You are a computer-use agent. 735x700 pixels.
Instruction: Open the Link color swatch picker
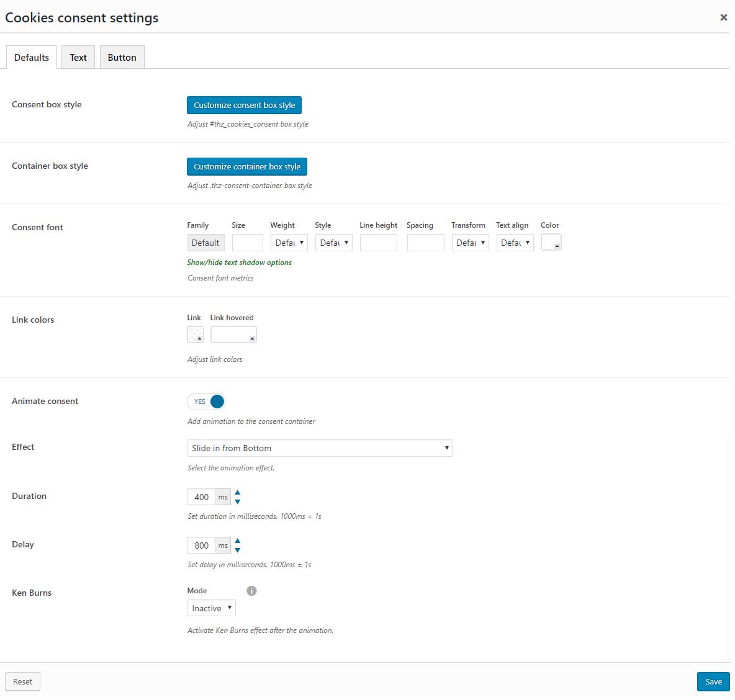pos(196,334)
